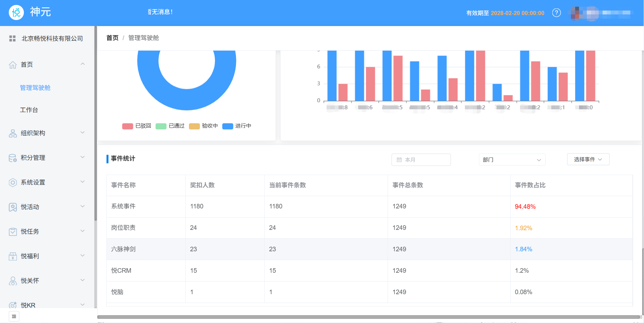Open the 部门 dropdown
The image size is (644, 323).
click(512, 160)
